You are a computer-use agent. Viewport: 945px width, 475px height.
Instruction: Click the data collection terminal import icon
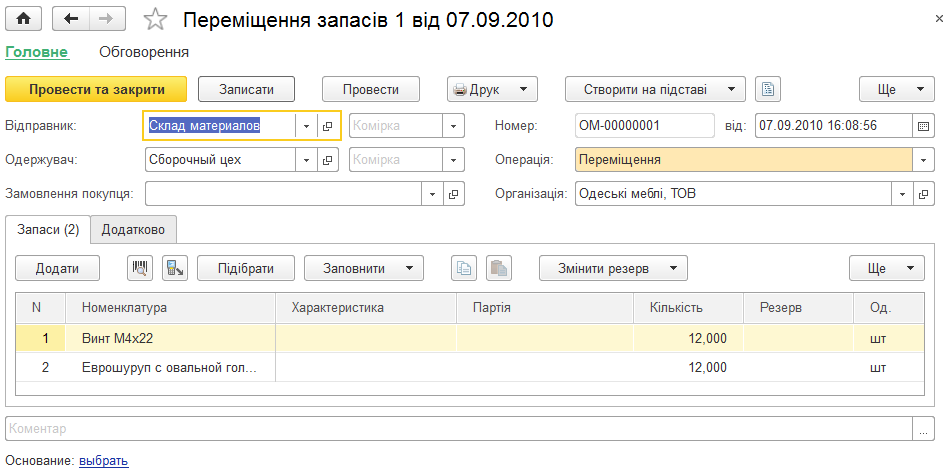(175, 268)
